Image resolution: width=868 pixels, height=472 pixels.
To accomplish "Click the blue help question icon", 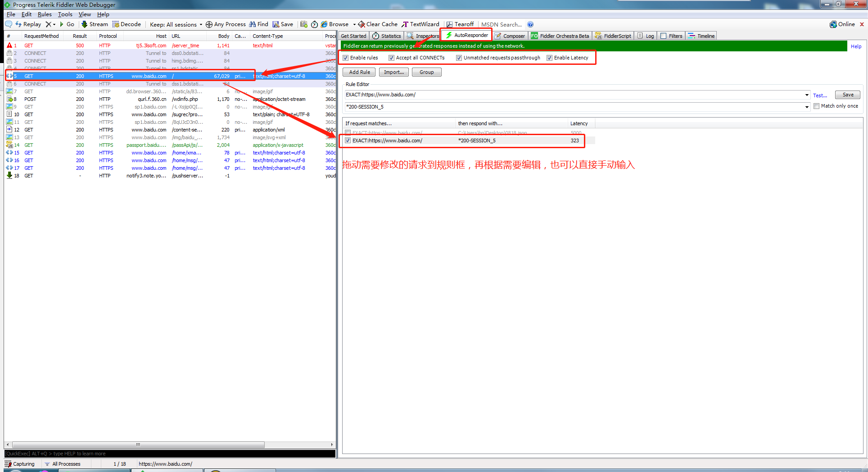I will 530,24.
